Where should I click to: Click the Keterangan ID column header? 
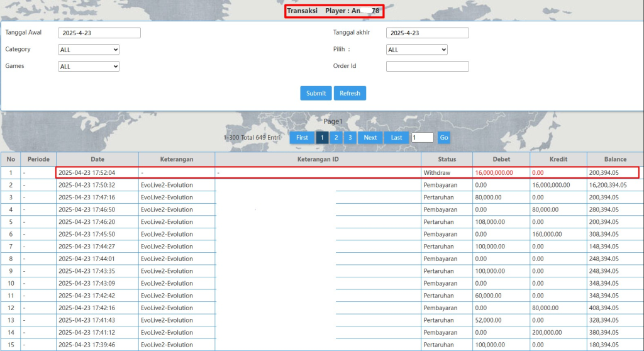point(318,160)
